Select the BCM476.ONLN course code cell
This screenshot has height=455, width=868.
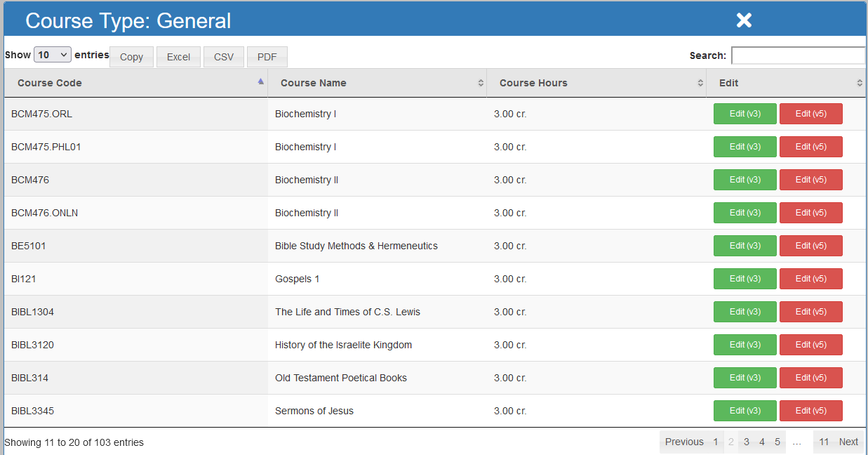136,213
